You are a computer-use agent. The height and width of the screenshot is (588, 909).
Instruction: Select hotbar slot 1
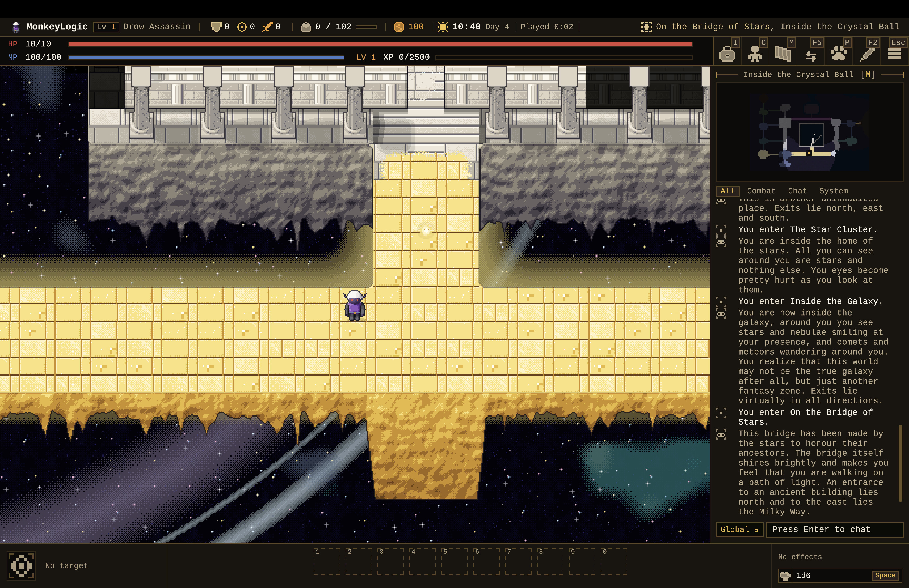(x=327, y=562)
